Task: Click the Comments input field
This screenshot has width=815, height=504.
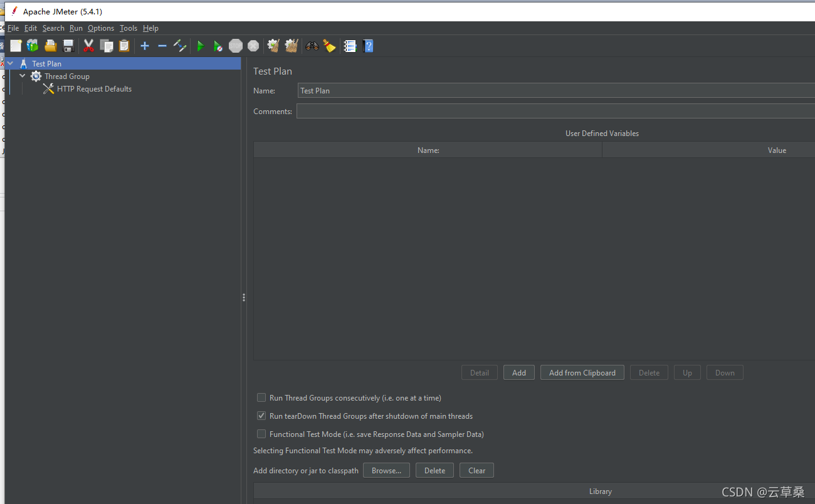Action: click(555, 111)
